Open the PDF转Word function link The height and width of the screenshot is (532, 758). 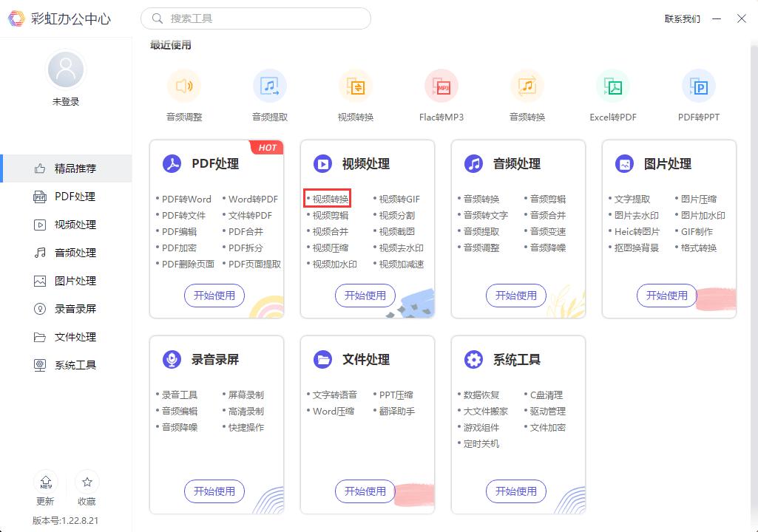point(187,199)
